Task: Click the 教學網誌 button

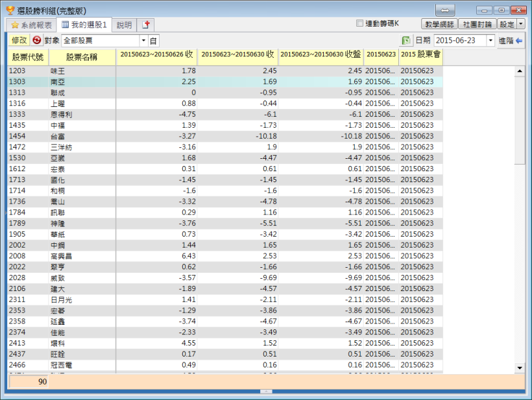Action: click(439, 24)
